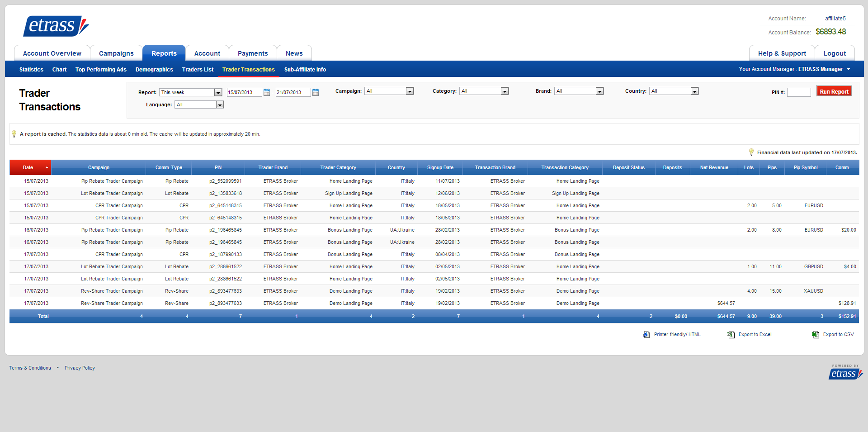
Task: Sort by the Pips column header
Action: 772,168
